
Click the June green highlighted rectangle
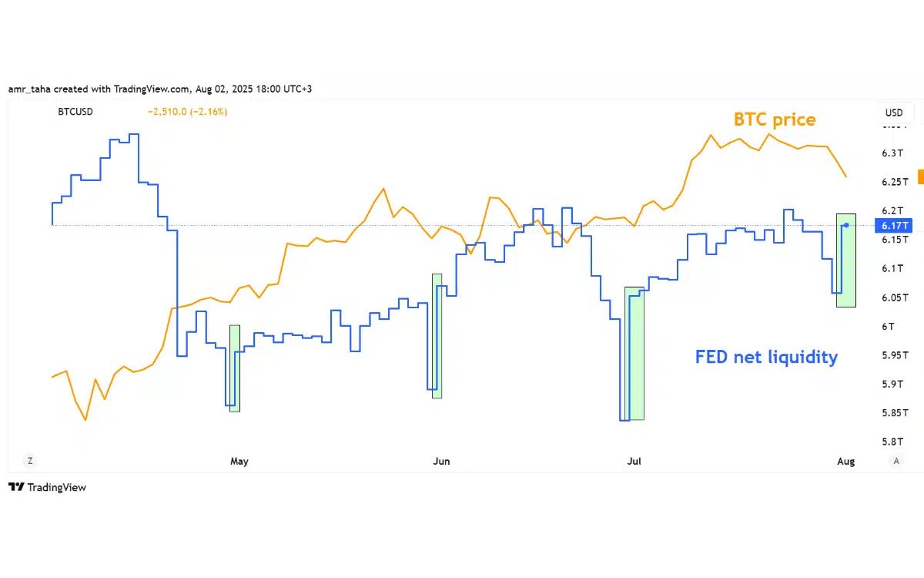[437, 336]
